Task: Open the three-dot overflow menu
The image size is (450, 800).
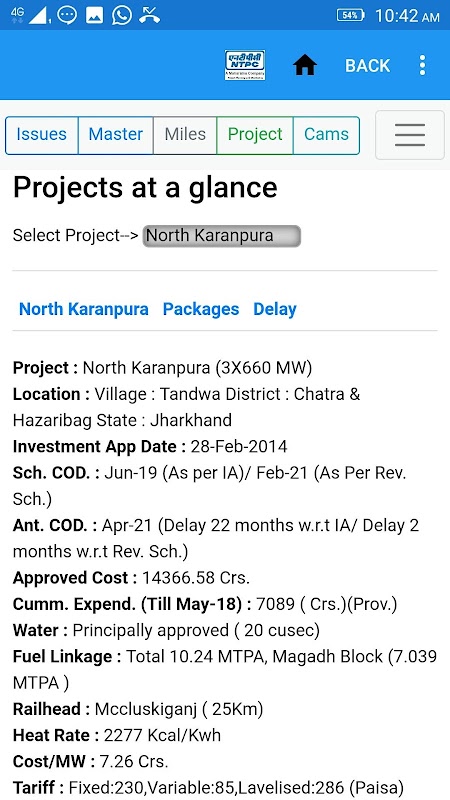Action: tap(422, 65)
